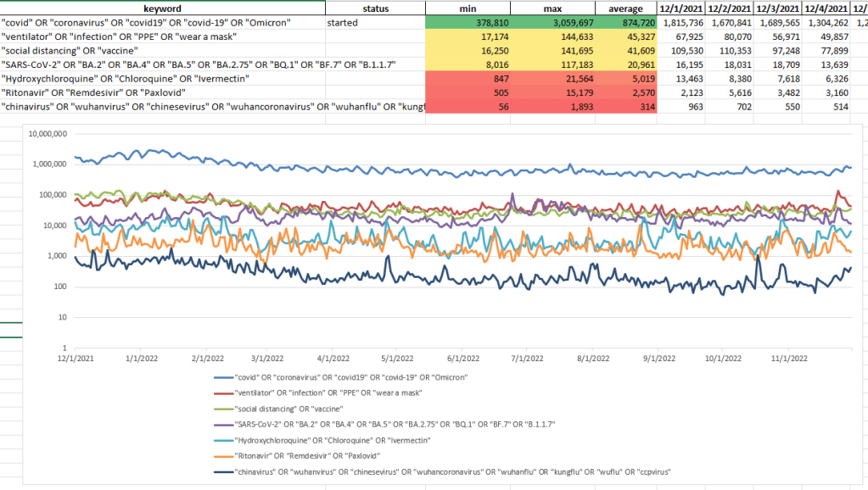This screenshot has height=490, width=868.
Task: Select the 12/3/2021 date column header
Action: pos(777,8)
